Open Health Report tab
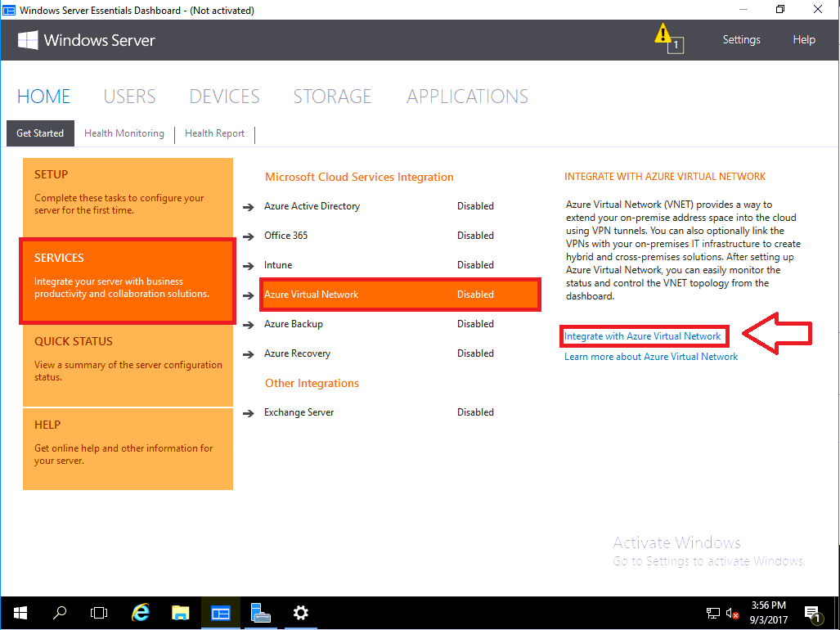The width and height of the screenshot is (840, 630). pyautogui.click(x=214, y=133)
